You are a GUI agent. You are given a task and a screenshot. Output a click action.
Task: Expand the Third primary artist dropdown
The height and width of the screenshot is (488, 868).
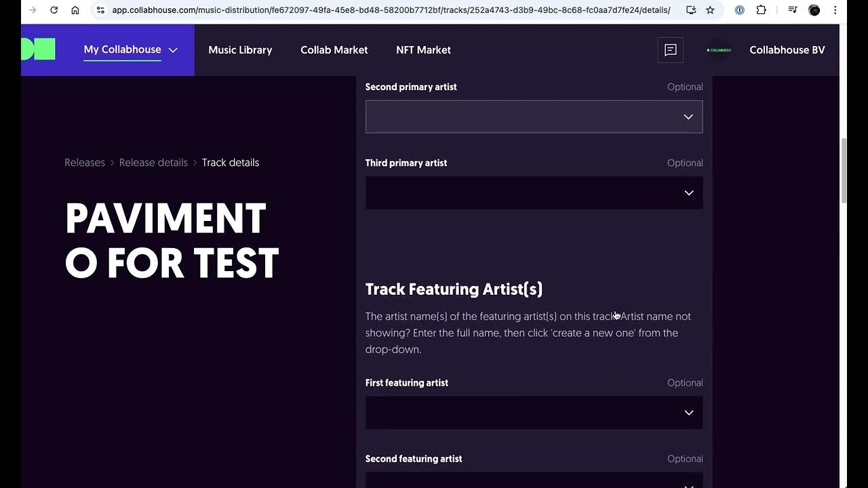534,192
